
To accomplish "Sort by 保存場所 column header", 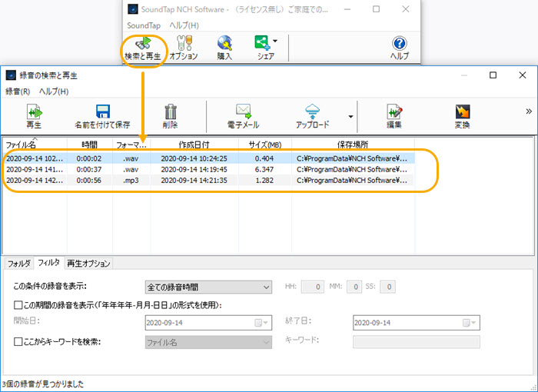I will 353,145.
